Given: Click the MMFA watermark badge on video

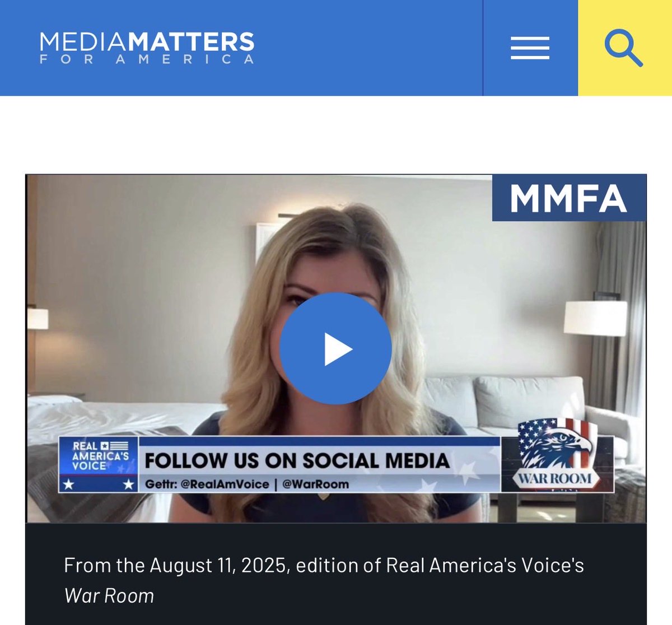Looking at the screenshot, I should [569, 198].
